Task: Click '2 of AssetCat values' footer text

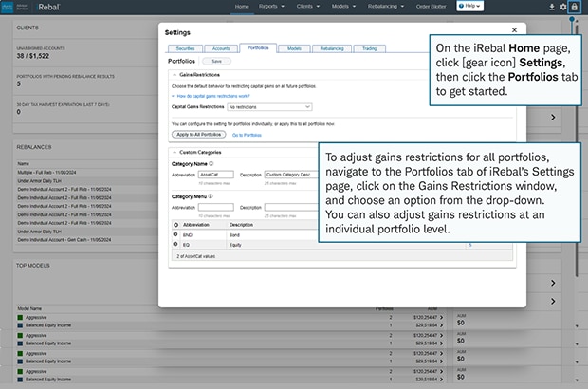Action: [x=195, y=256]
